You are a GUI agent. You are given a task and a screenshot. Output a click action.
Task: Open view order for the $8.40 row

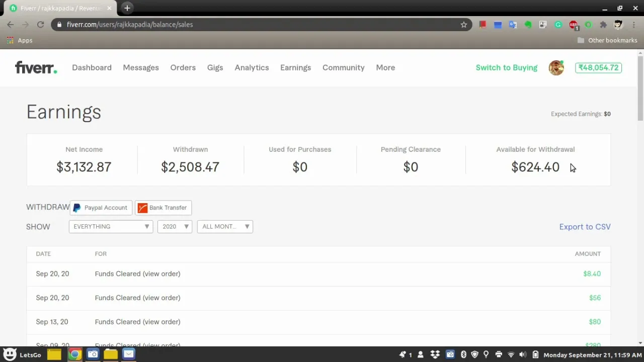pos(162,274)
